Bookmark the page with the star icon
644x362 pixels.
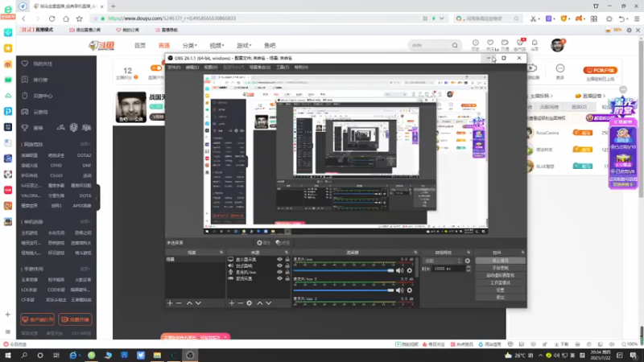click(x=79, y=19)
